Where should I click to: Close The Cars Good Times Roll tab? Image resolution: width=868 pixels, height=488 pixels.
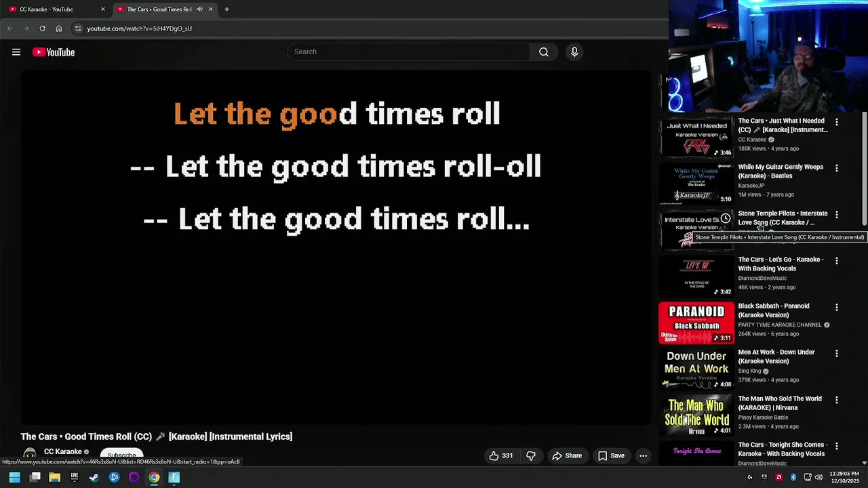[x=210, y=9]
